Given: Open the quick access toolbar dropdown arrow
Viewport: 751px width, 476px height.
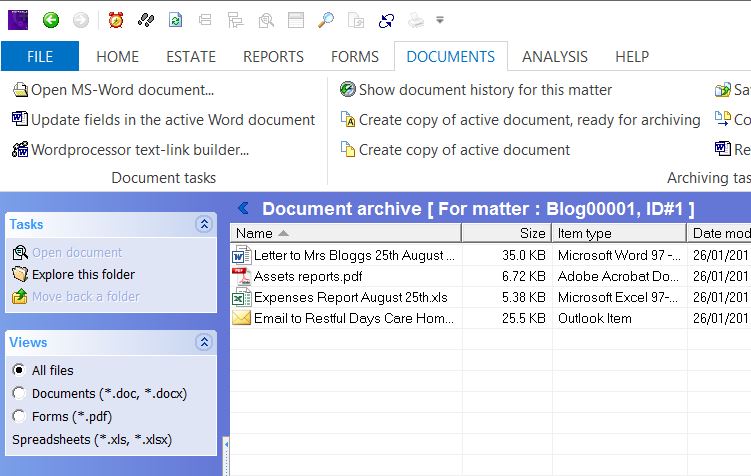Looking at the screenshot, I should [x=440, y=19].
